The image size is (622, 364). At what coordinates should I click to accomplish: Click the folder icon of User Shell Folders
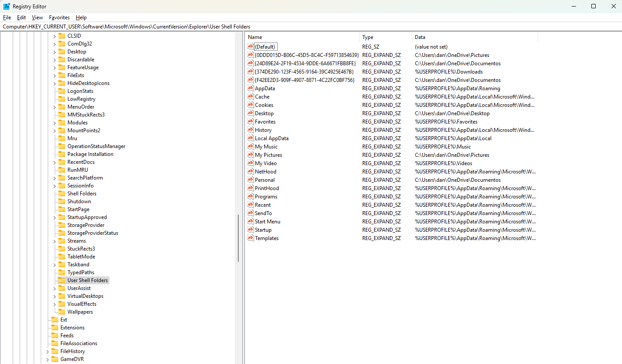[x=62, y=280]
